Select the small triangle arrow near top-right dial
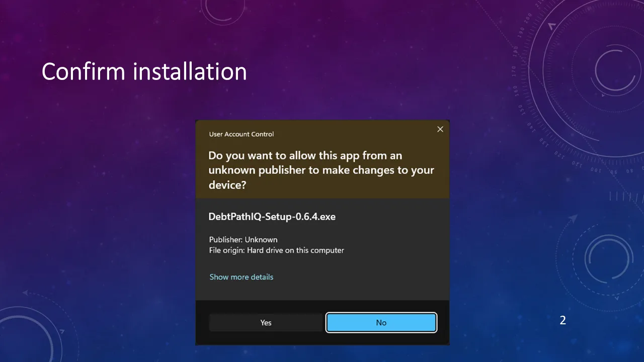Image resolution: width=644 pixels, height=362 pixels. pos(552,26)
